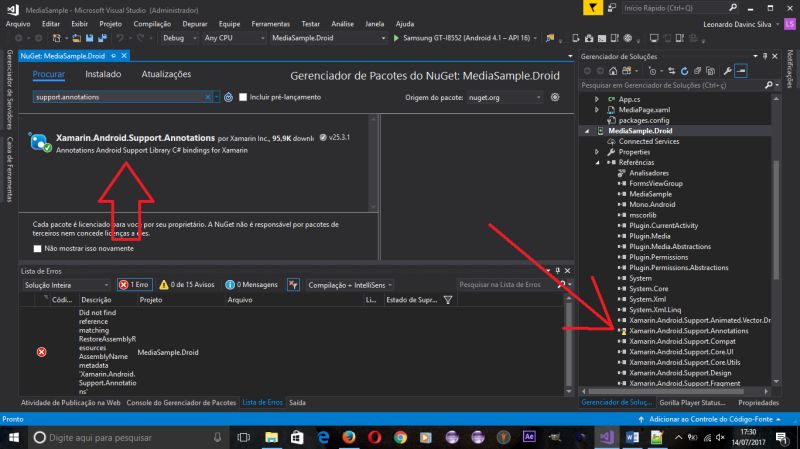
Task: Click filter funnel icon in error list header
Action: (448, 300)
